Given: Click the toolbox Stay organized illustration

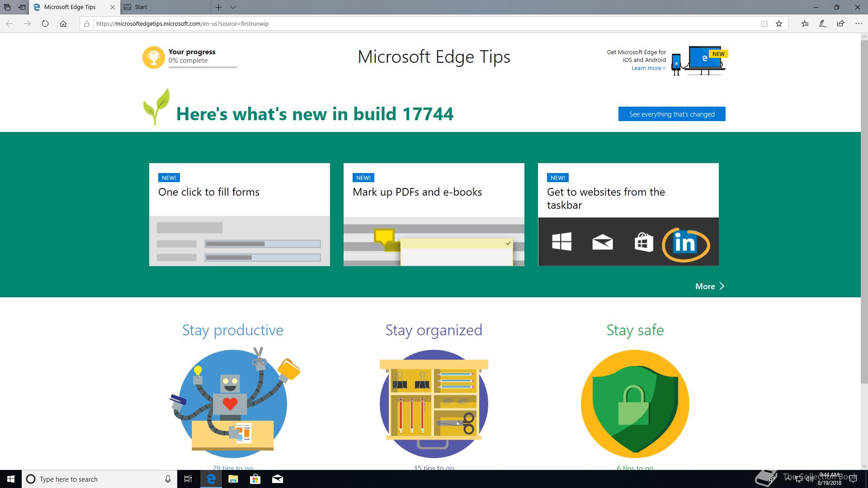Looking at the screenshot, I should [x=434, y=404].
